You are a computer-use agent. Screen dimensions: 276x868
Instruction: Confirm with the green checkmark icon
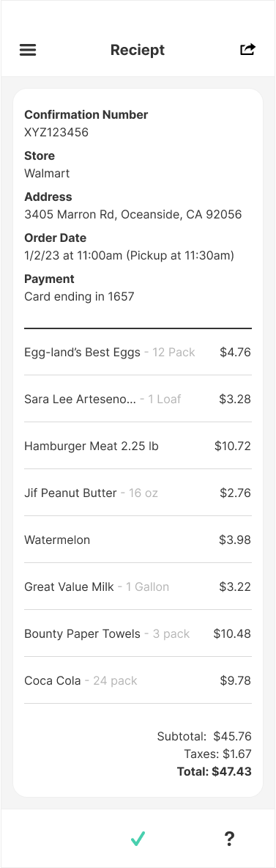click(x=138, y=839)
